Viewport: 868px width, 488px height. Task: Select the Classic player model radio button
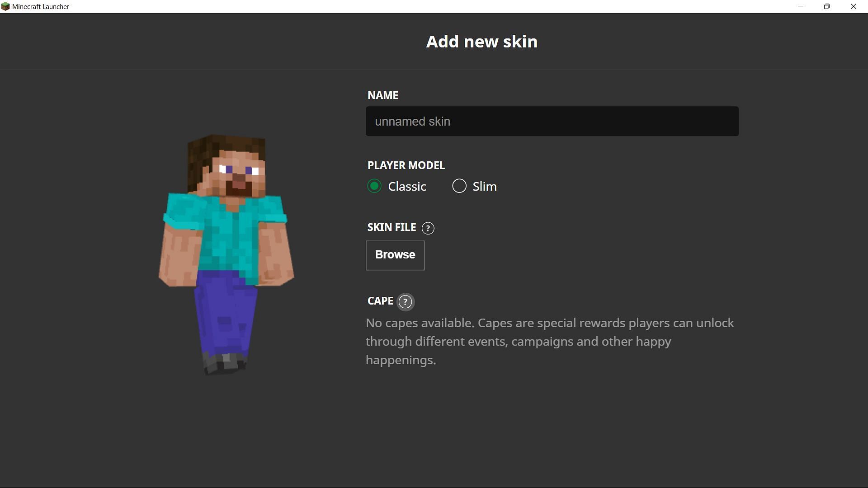(x=374, y=186)
